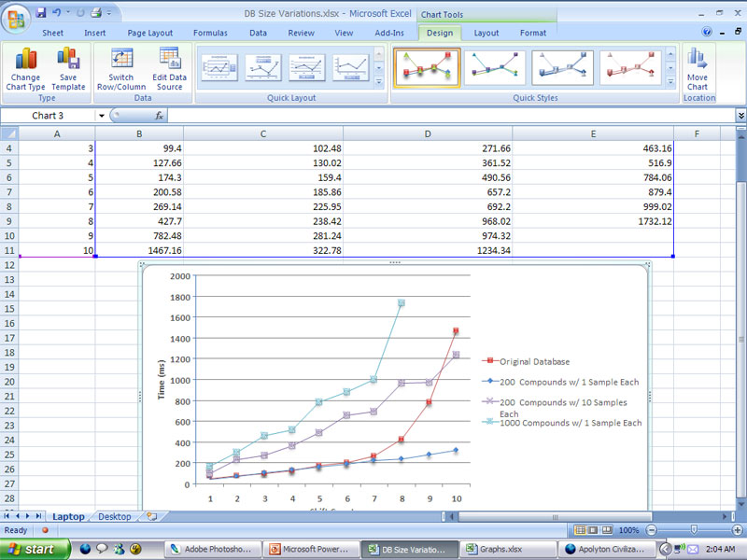Toggle macro recording button in status bar
Viewport: 747px width, 560px height.
(x=45, y=530)
